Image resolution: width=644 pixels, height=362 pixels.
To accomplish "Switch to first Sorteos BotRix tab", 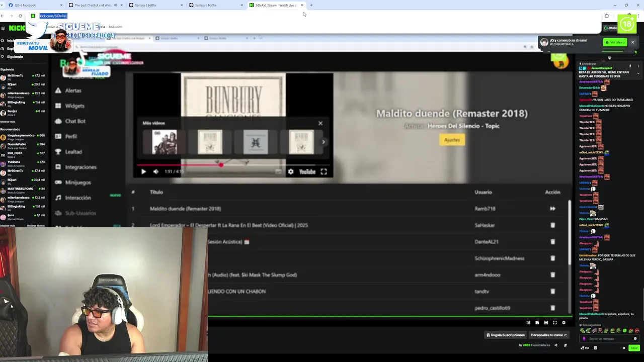I will point(155,5).
